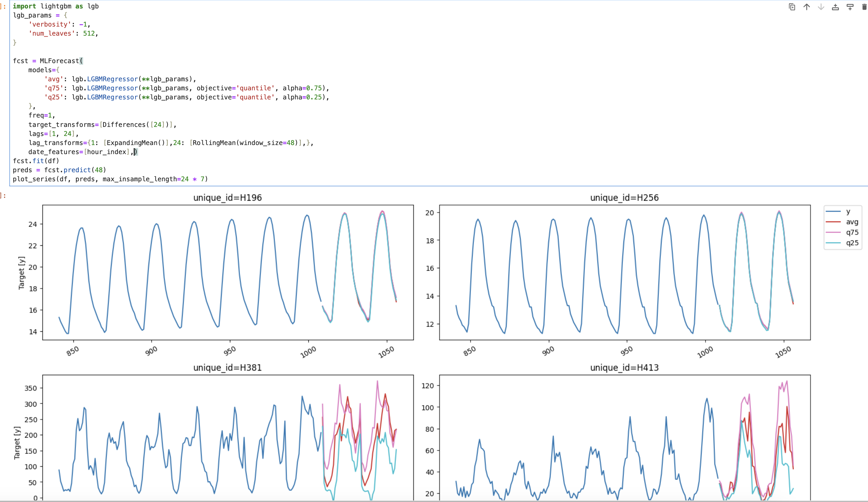Collapse the code cell via its blue bar
868x502 pixels.
pos(9,93)
